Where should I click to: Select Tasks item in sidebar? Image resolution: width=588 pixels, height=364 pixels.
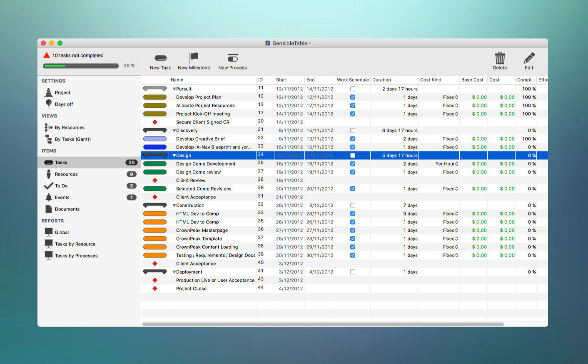(x=89, y=163)
